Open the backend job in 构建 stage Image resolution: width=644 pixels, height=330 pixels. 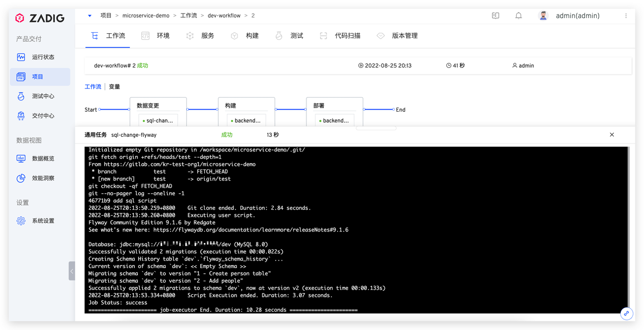click(247, 121)
